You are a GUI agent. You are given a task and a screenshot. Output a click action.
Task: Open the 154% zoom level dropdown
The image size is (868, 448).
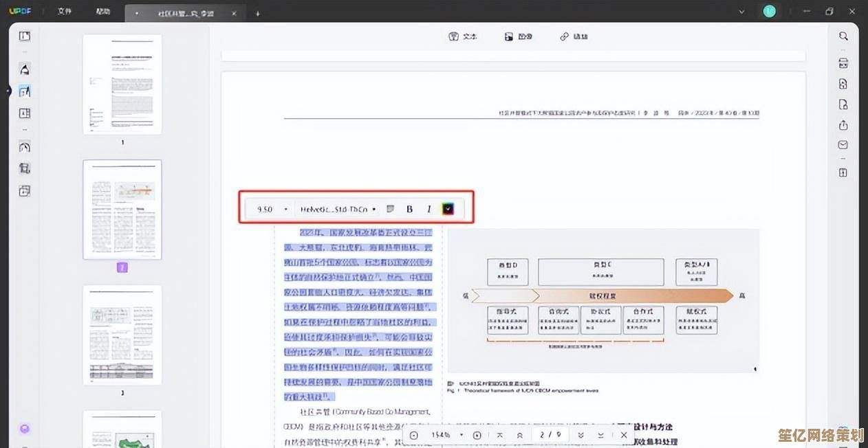(445, 435)
